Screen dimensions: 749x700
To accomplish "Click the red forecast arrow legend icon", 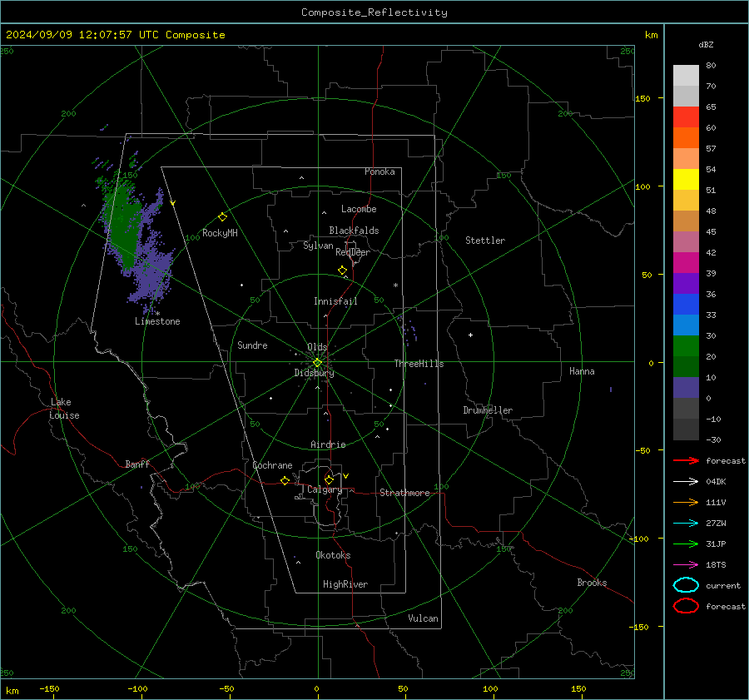I will pos(686,460).
